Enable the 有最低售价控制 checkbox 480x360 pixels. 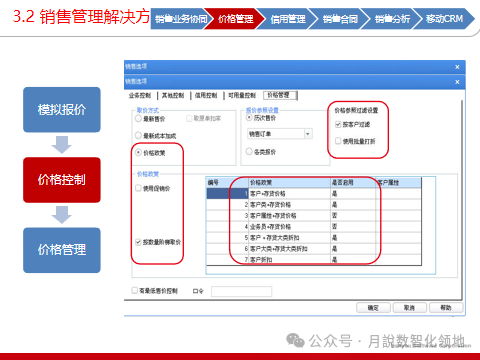[x=135, y=291]
